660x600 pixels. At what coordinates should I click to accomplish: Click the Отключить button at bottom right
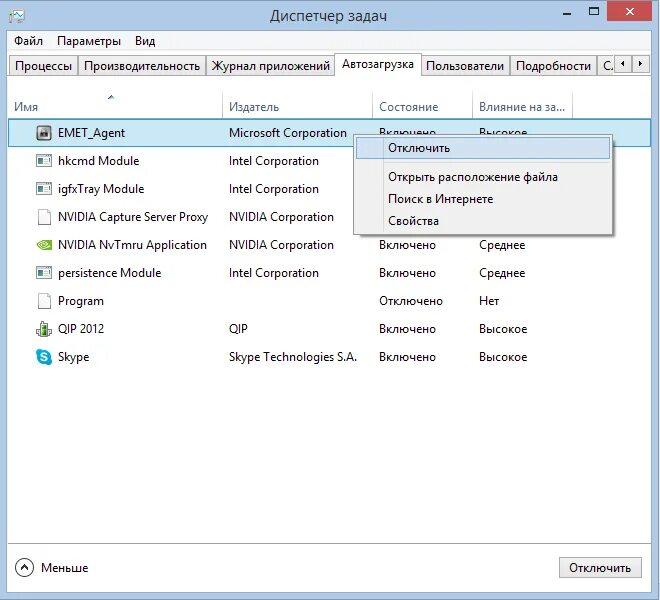point(600,568)
